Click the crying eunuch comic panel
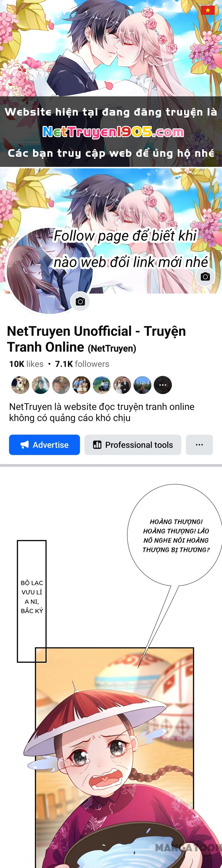Image resolution: width=222 pixels, height=868 pixels. click(x=115, y=758)
